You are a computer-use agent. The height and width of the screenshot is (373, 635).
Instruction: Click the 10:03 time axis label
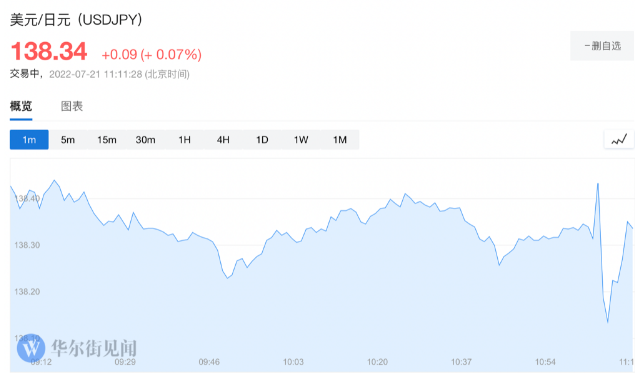click(x=293, y=362)
